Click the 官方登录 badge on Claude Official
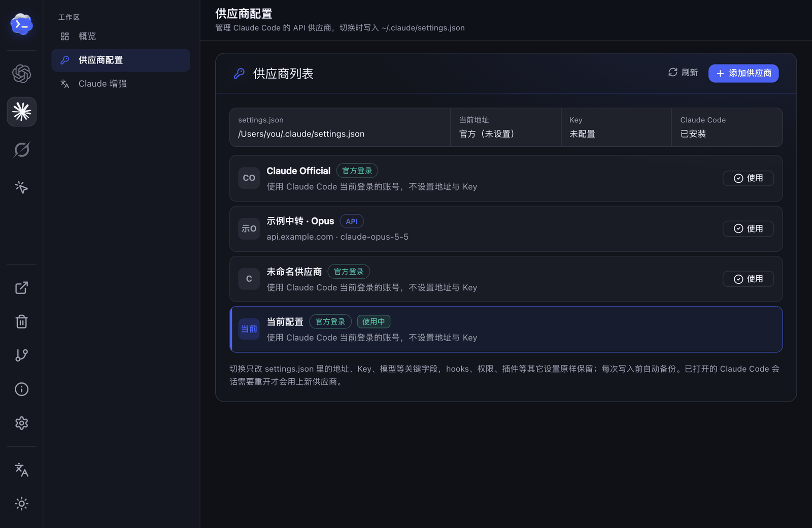The height and width of the screenshot is (528, 812). [357, 171]
